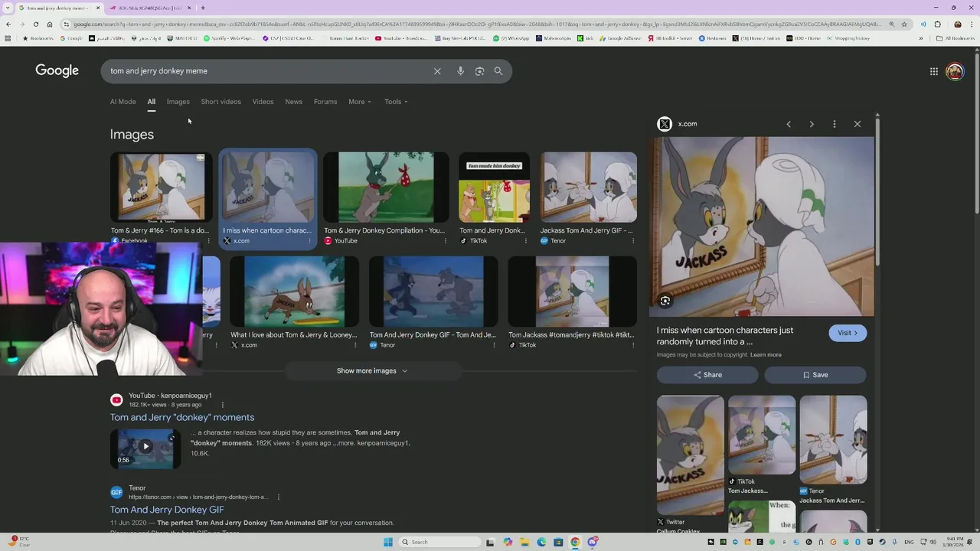The height and width of the screenshot is (551, 980).
Task: Play the Tom and Jerry donkey moments video
Action: click(145, 448)
